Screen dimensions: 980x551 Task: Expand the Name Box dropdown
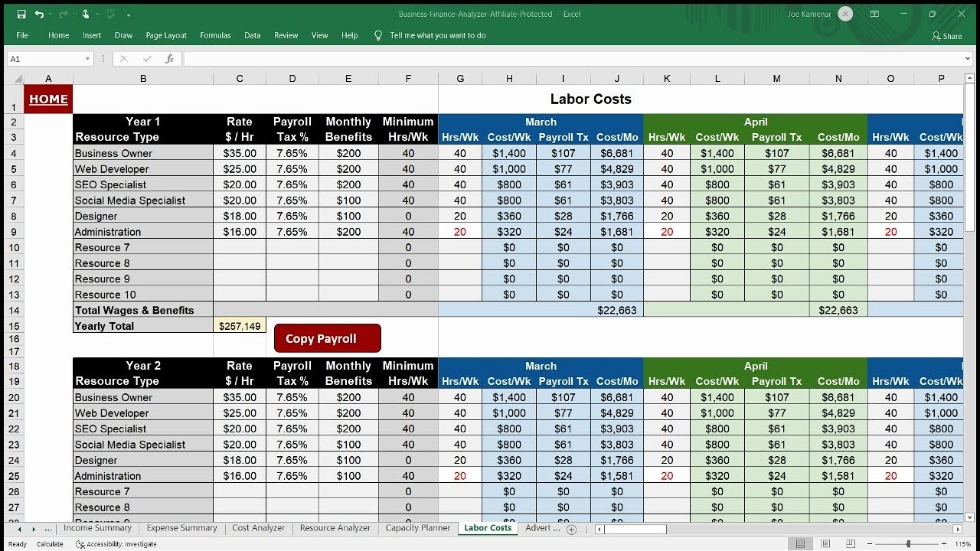(x=87, y=59)
